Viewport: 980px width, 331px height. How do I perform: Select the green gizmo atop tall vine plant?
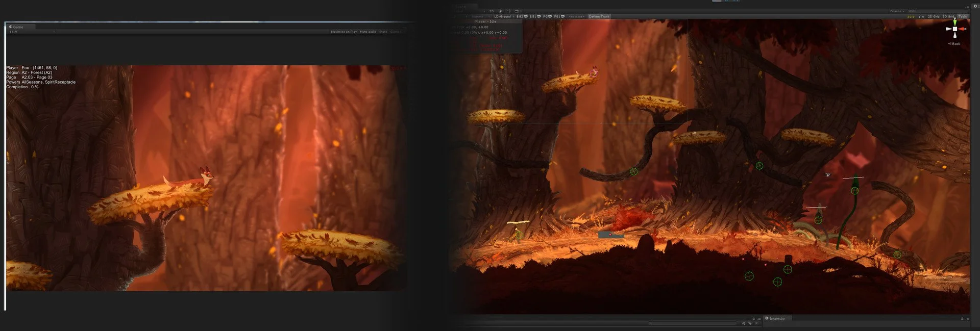[854, 191]
